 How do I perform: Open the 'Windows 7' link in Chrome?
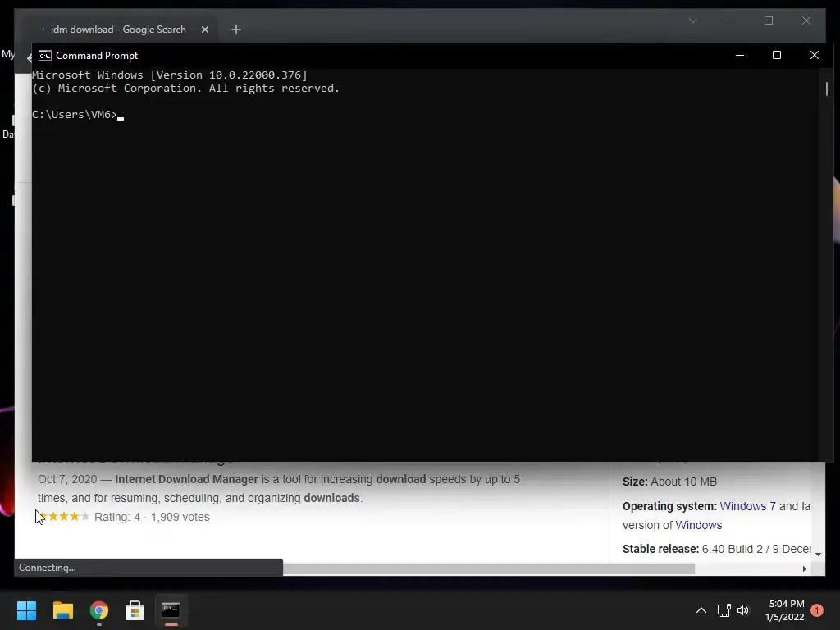coord(747,506)
